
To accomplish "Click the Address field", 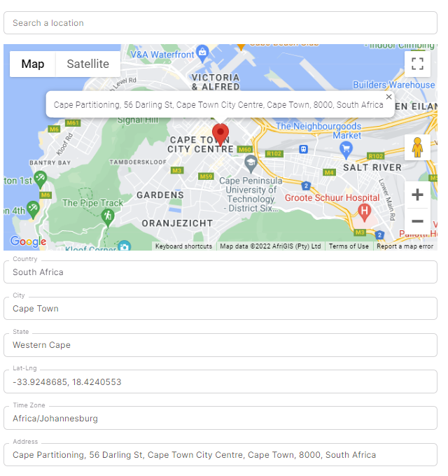I will 220,455.
